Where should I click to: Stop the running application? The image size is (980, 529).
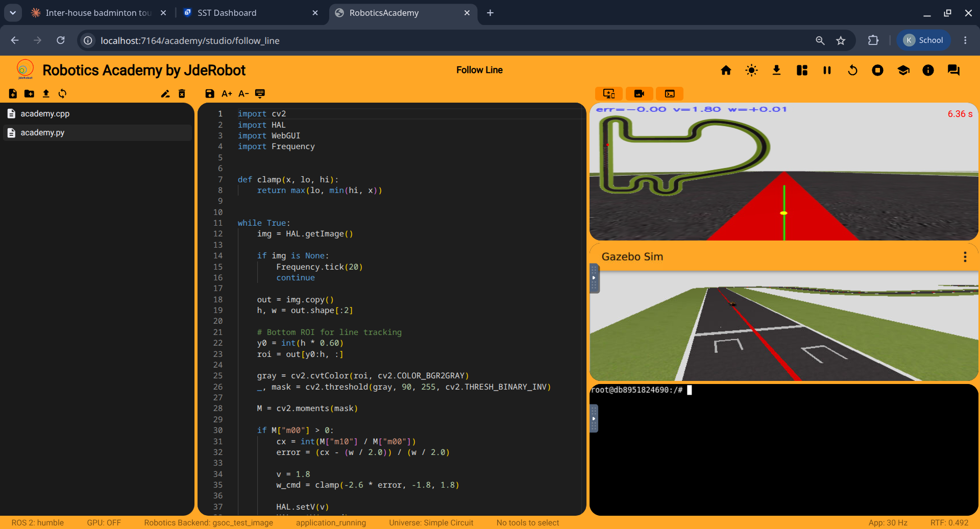click(877, 70)
